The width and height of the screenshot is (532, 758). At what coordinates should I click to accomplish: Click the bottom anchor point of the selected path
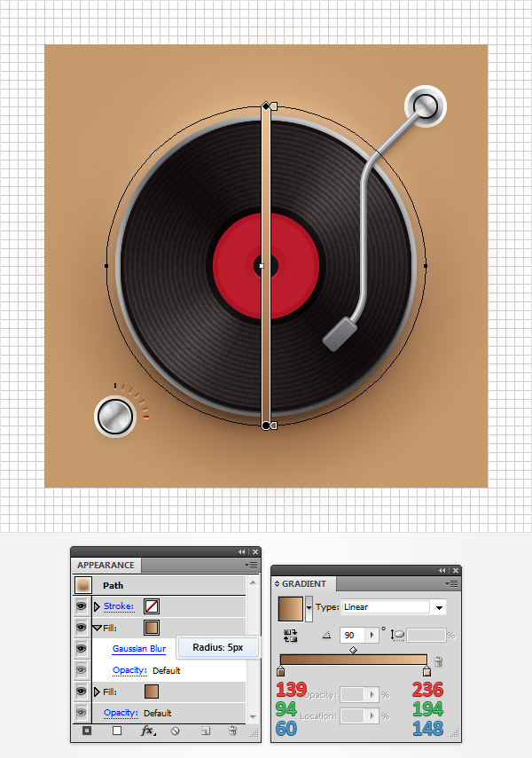point(265,426)
